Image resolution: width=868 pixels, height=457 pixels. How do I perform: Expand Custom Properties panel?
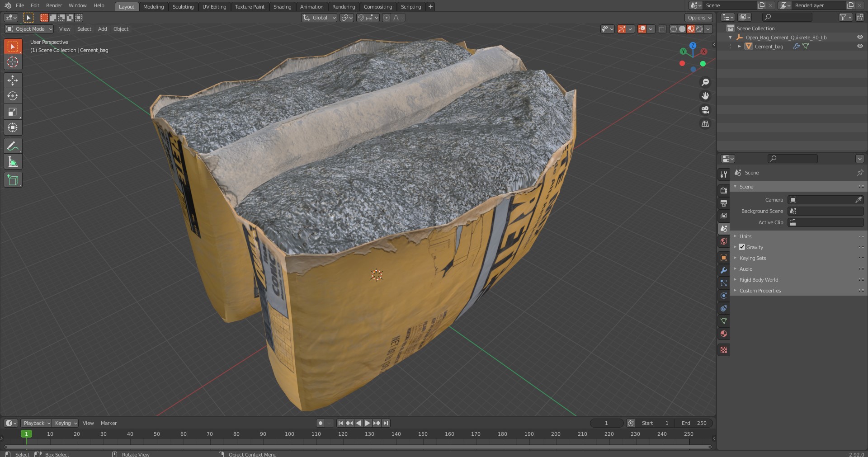pos(760,291)
